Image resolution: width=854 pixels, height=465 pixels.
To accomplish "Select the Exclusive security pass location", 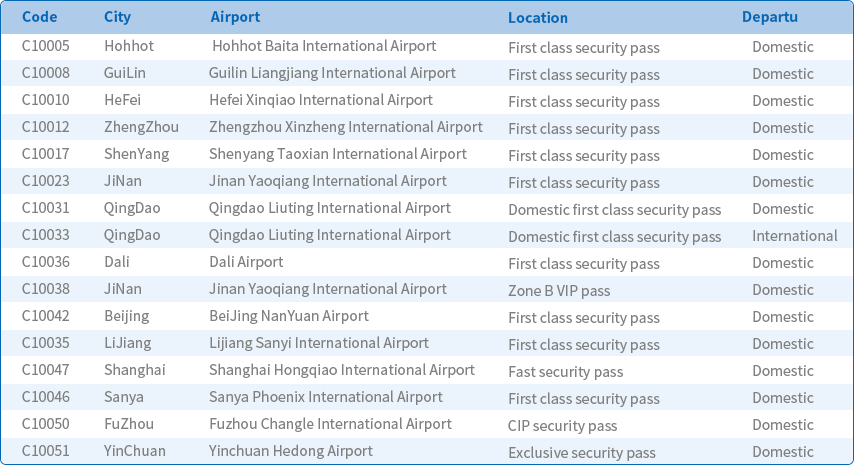I will 581,453.
